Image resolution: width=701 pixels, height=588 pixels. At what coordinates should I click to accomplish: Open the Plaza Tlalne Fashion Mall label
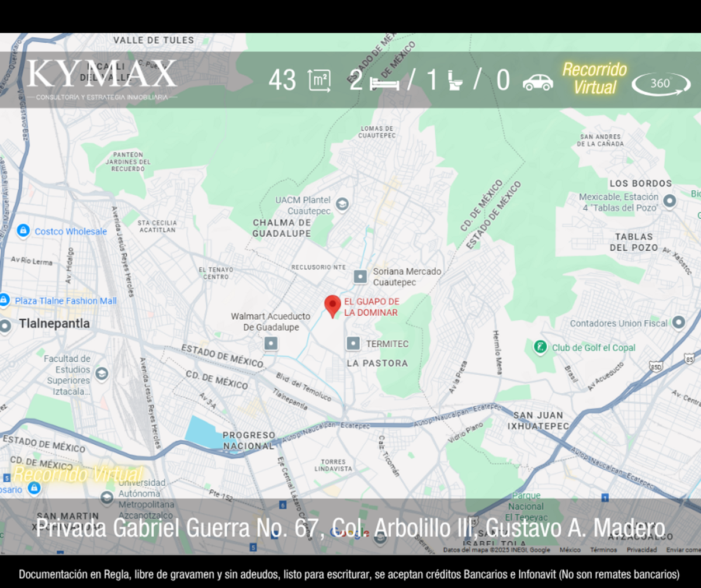pos(66,301)
